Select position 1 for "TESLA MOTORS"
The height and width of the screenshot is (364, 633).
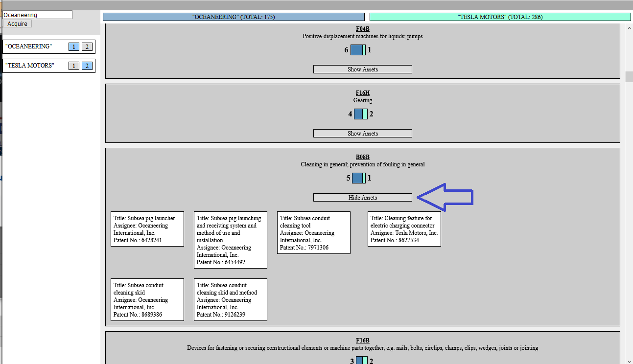(x=74, y=66)
